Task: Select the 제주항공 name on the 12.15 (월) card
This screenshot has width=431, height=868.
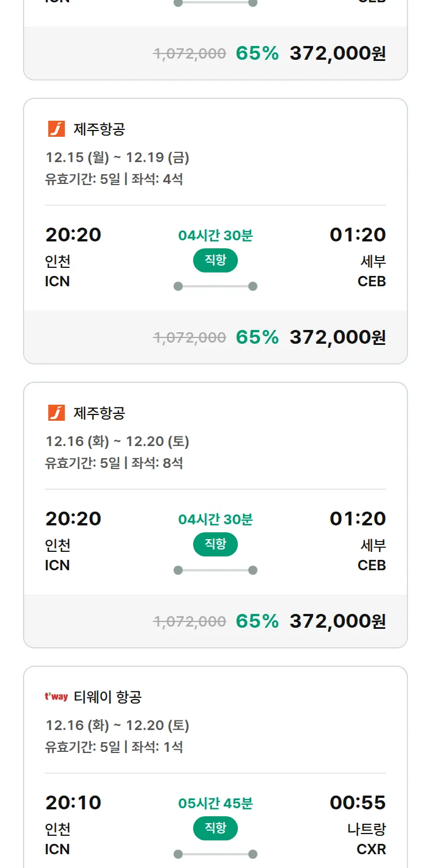Action: [x=99, y=129]
